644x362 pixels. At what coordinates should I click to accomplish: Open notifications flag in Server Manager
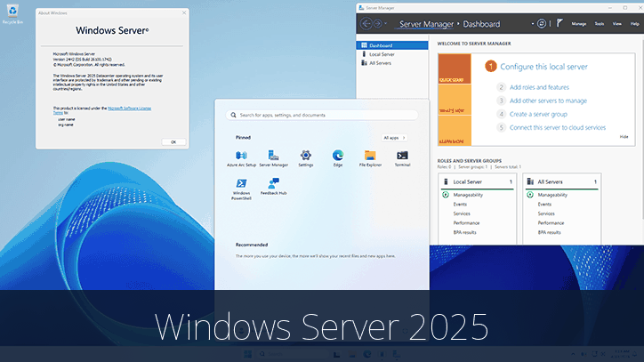(559, 23)
